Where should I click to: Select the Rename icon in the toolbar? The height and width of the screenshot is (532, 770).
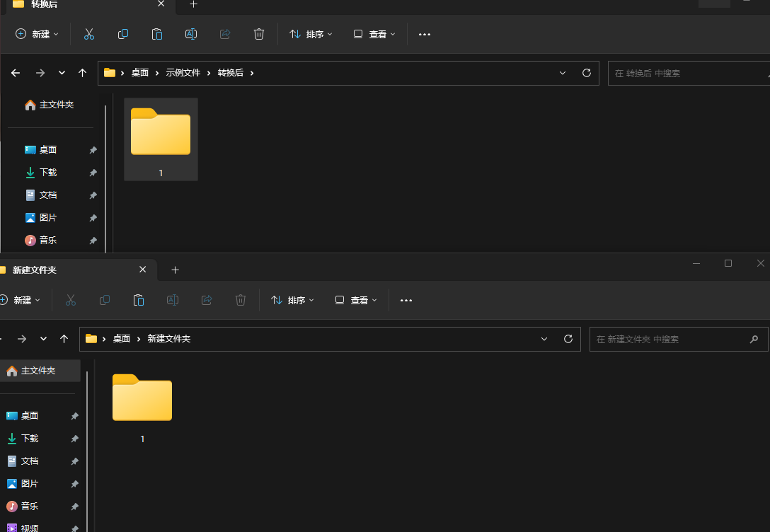pyautogui.click(x=190, y=34)
